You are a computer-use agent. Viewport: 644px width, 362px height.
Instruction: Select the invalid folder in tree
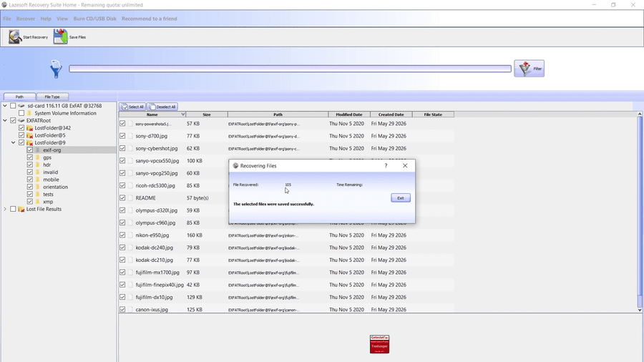(x=51, y=172)
